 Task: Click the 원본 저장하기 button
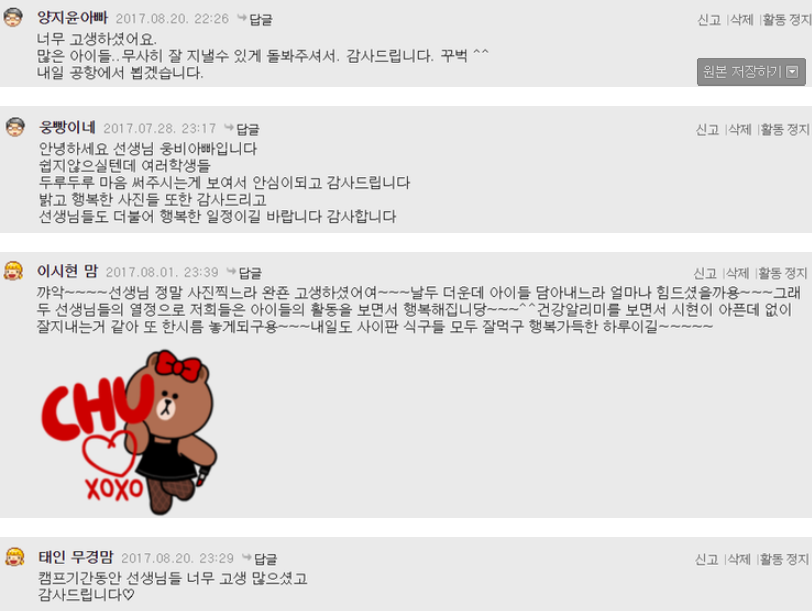pos(751,72)
